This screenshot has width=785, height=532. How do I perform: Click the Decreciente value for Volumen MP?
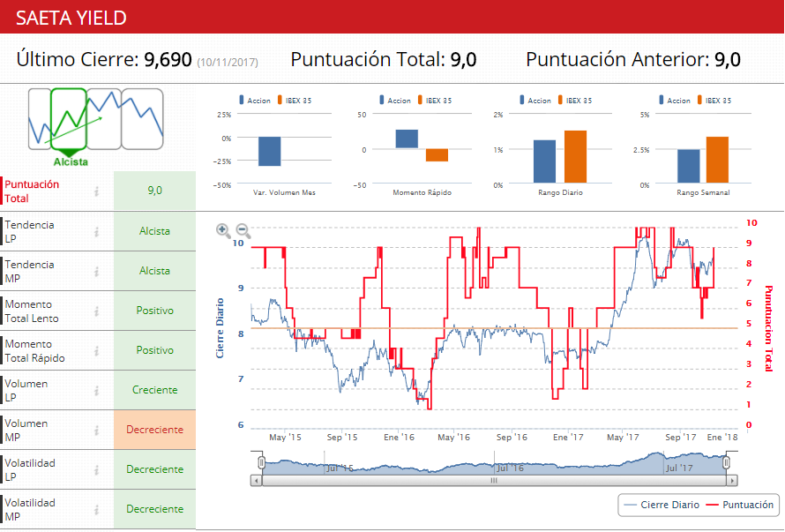[154, 430]
